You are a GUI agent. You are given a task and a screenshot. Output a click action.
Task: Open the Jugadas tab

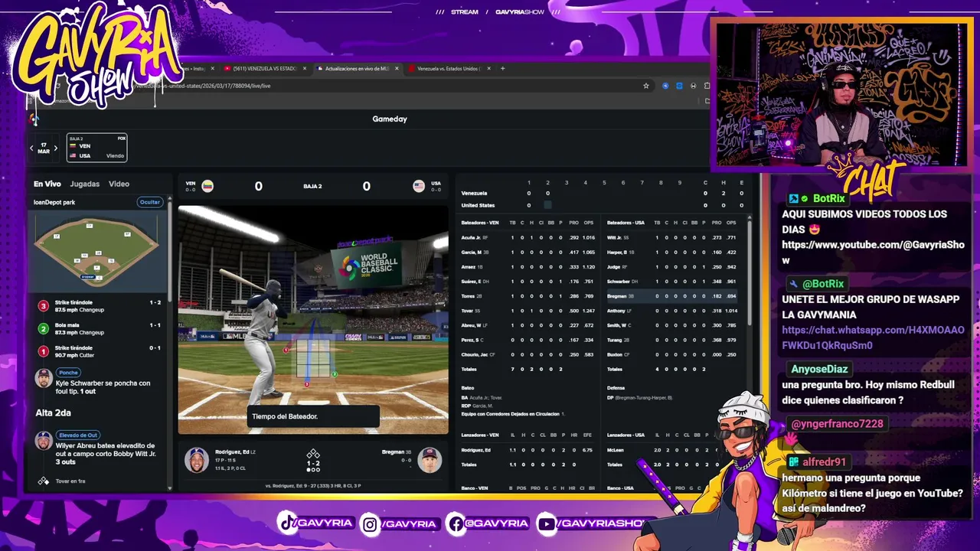(x=85, y=184)
